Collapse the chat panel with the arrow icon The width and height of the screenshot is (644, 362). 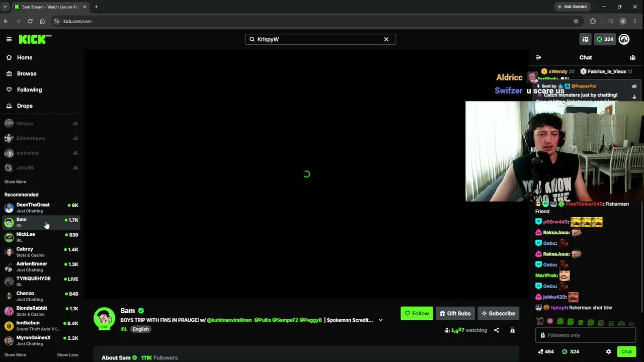click(538, 57)
